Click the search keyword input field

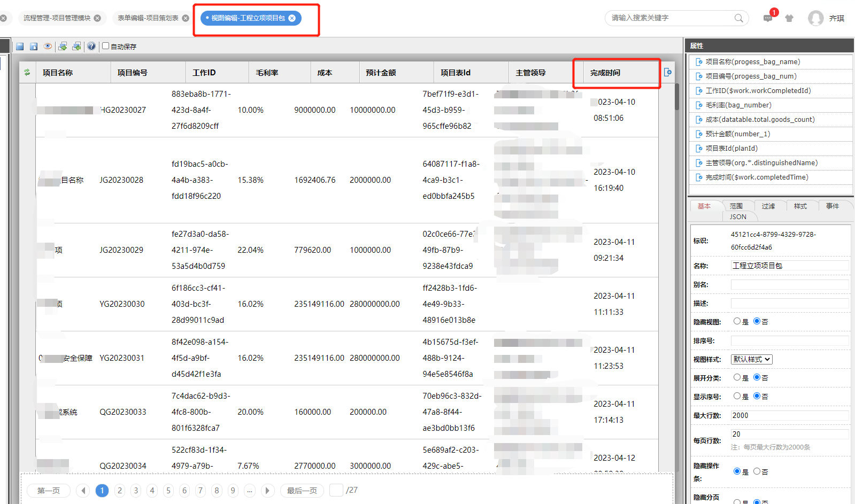pyautogui.click(x=671, y=18)
